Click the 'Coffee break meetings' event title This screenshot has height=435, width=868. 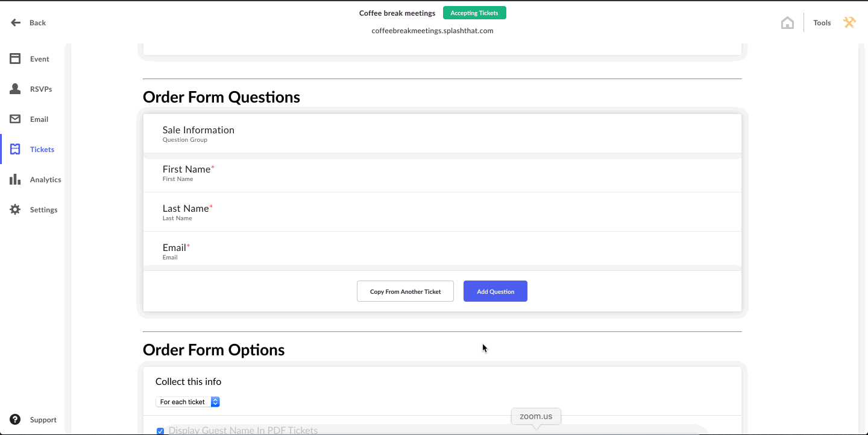point(397,13)
